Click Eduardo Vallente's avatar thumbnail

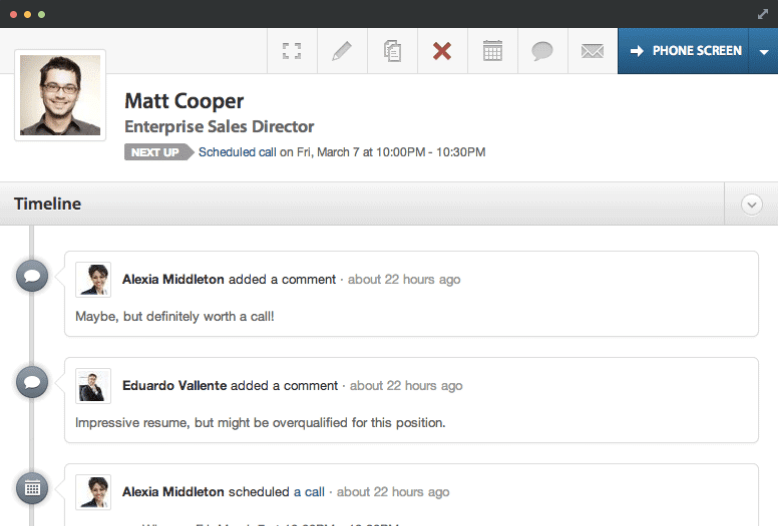pyautogui.click(x=93, y=386)
